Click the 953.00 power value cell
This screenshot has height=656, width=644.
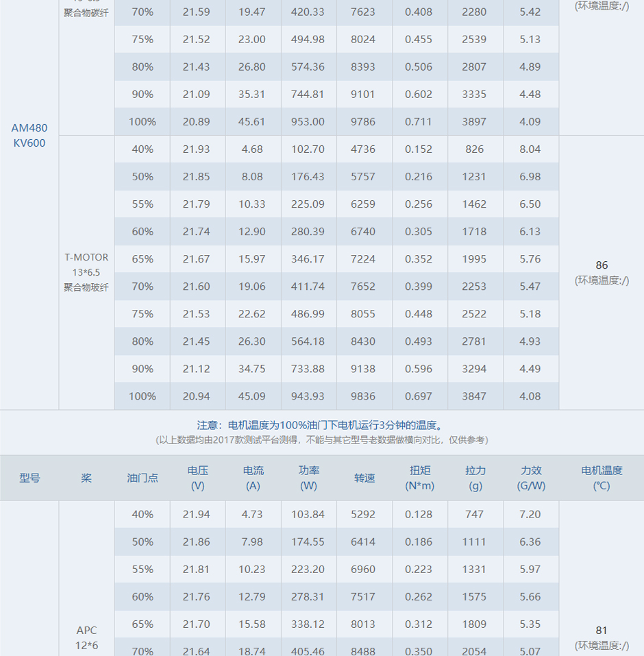click(308, 121)
